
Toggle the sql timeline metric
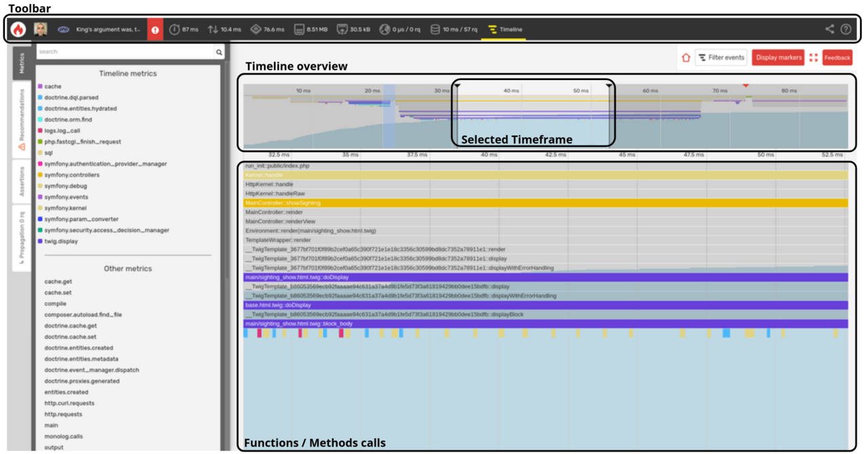point(48,152)
